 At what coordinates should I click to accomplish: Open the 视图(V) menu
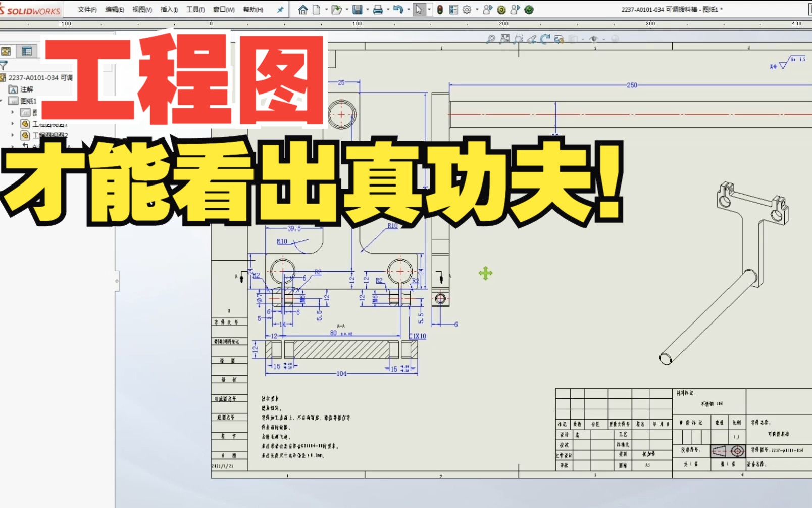click(x=142, y=10)
